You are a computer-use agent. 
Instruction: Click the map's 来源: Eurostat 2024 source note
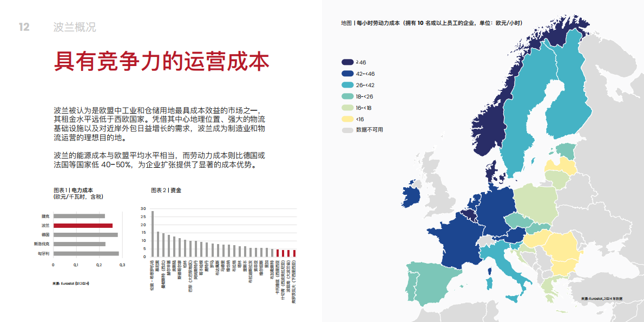[601, 298]
